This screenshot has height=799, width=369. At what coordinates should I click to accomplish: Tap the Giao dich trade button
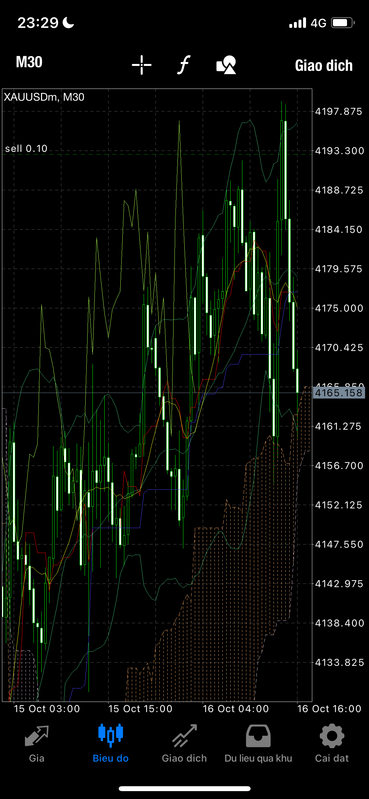tap(324, 66)
